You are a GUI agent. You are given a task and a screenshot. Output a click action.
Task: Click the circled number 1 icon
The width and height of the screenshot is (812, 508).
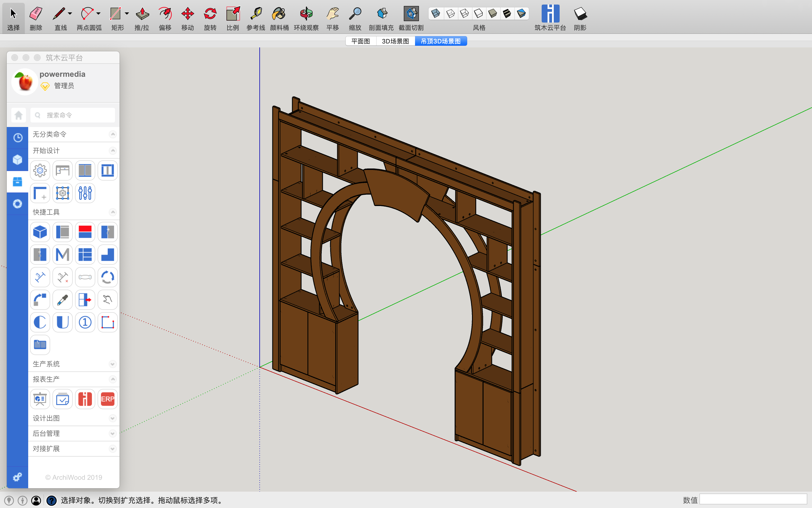tap(85, 322)
